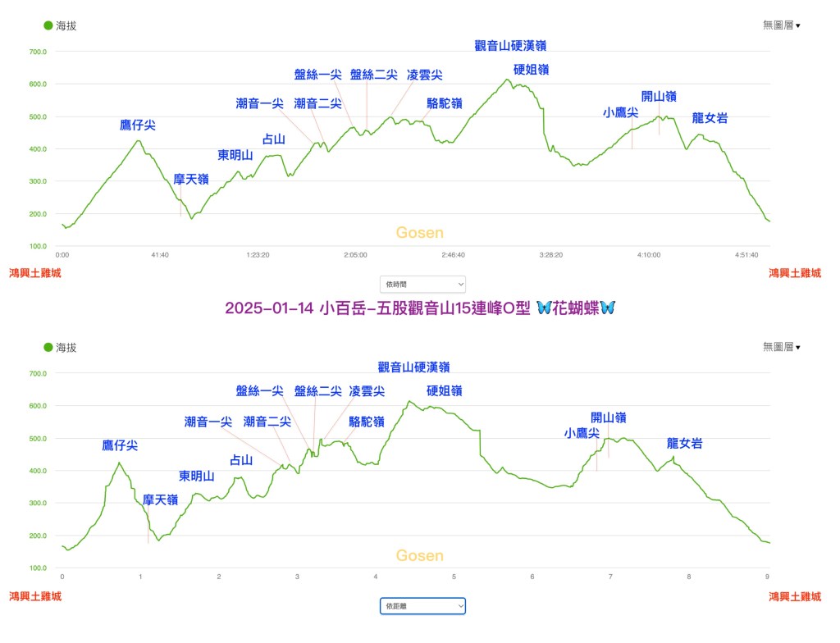Click the butterfly icon left of 花蝴蝶
Screen dimensions: 840x643
(x=543, y=308)
